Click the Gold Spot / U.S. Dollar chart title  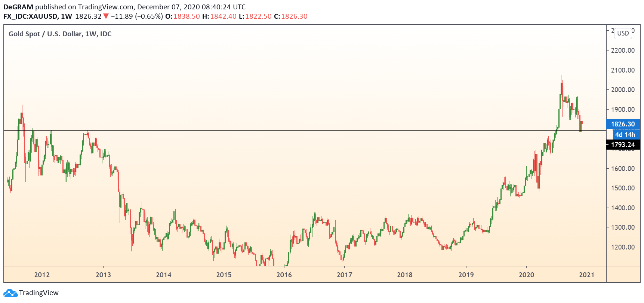[60, 34]
